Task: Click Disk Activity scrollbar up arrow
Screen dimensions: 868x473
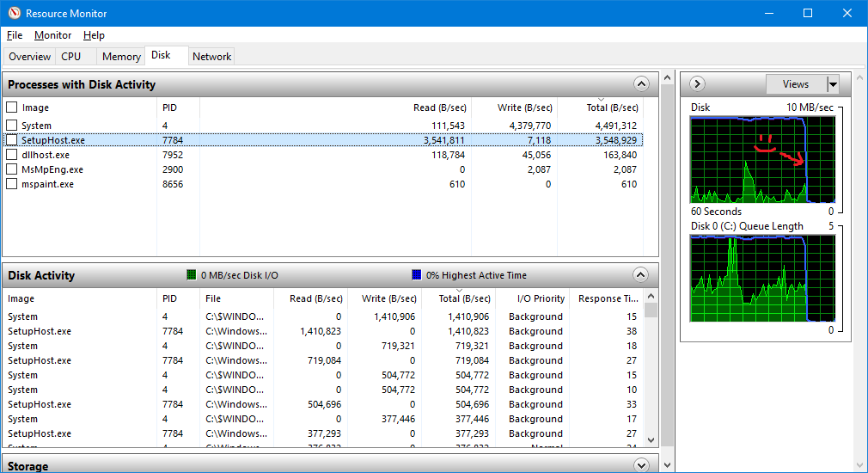Action: point(651,296)
